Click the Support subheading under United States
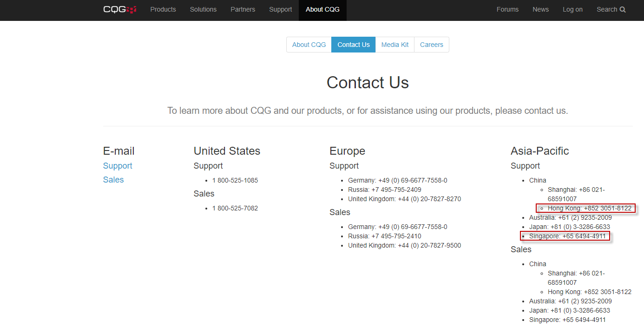The width and height of the screenshot is (644, 334). click(x=208, y=166)
